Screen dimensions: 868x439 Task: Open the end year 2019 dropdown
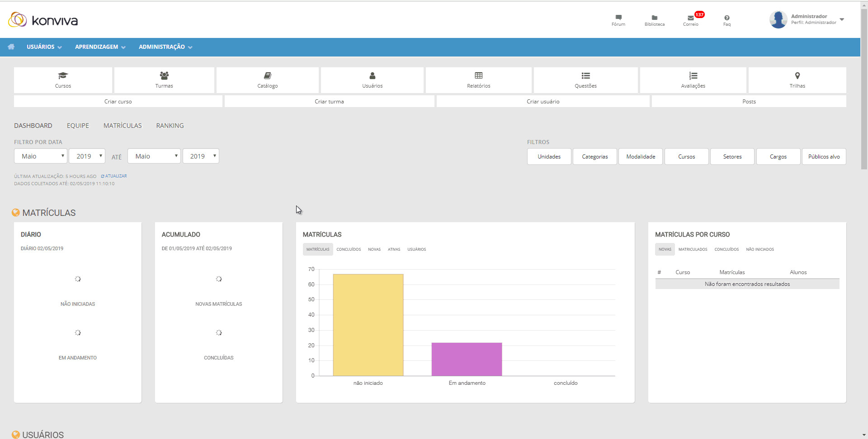[x=201, y=156]
